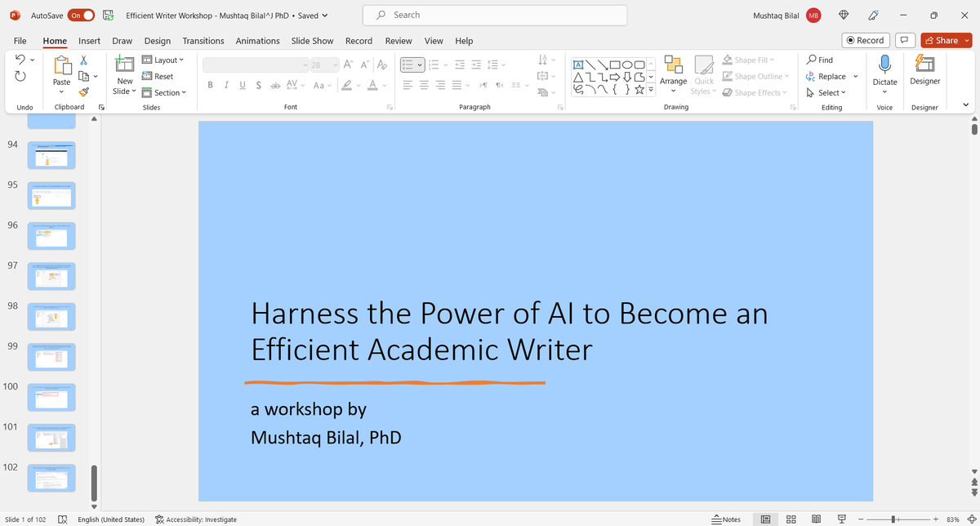Click the Cut scissors icon
This screenshot has width=980, height=526.
[x=83, y=60]
